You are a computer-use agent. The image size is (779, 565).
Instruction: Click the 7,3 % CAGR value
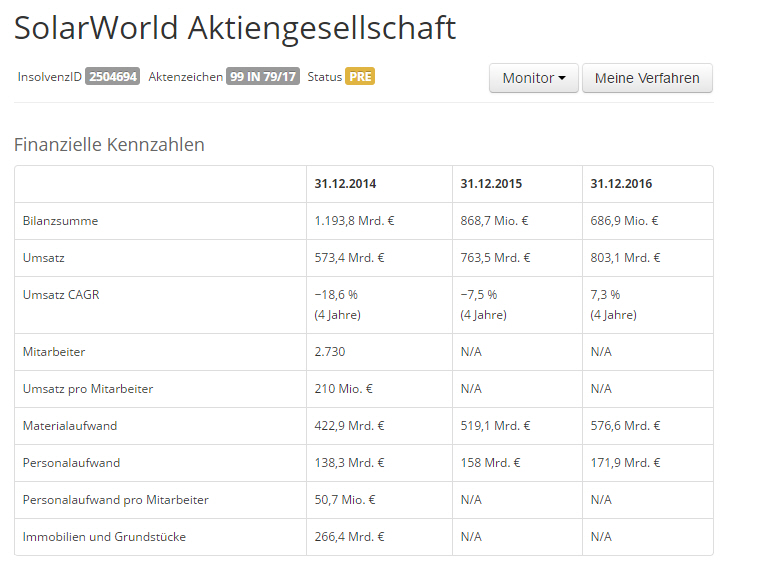605,295
